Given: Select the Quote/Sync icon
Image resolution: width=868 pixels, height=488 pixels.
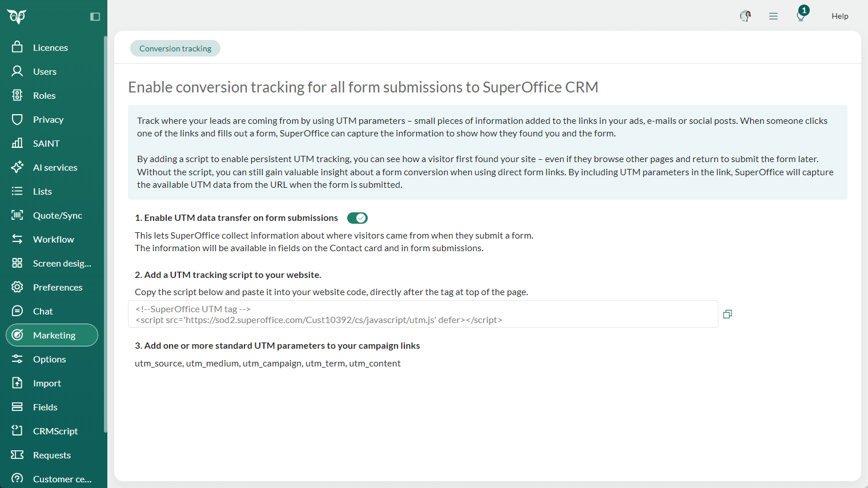Looking at the screenshot, I should [x=17, y=215].
